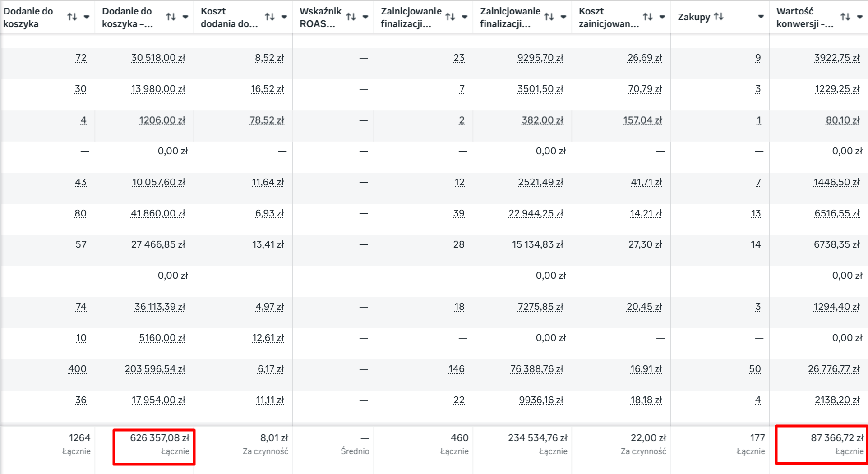Sort first Zainicjowanie finalizacji column

[x=450, y=17]
